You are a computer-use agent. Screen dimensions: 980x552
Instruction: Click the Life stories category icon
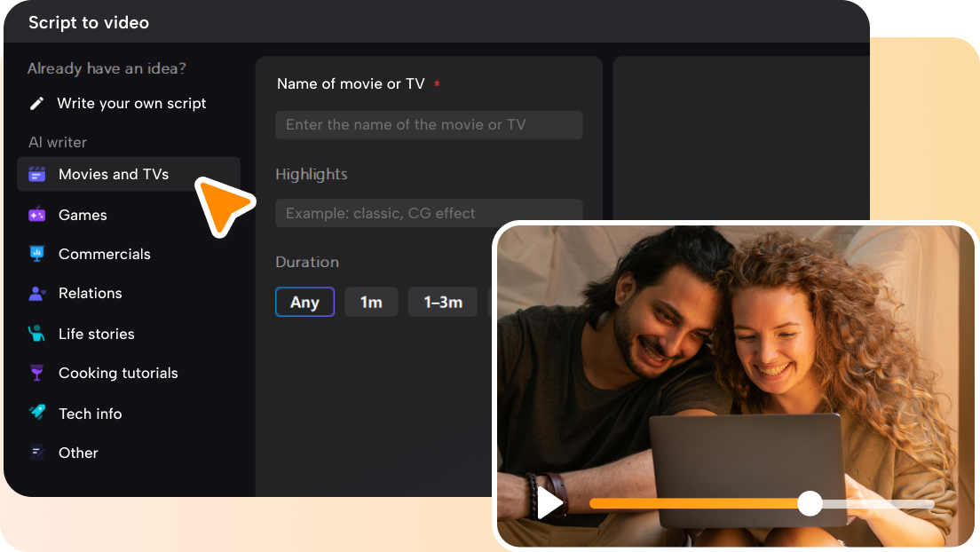(36, 334)
